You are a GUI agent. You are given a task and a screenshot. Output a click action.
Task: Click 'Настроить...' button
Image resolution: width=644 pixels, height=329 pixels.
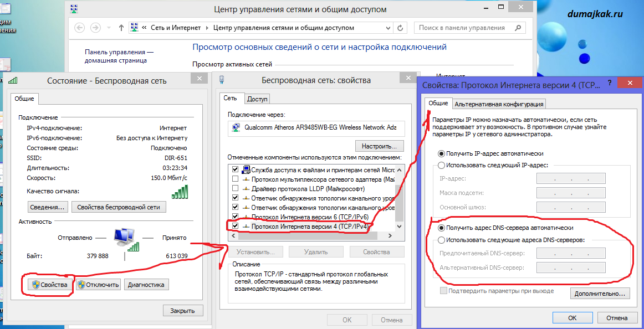379,146
